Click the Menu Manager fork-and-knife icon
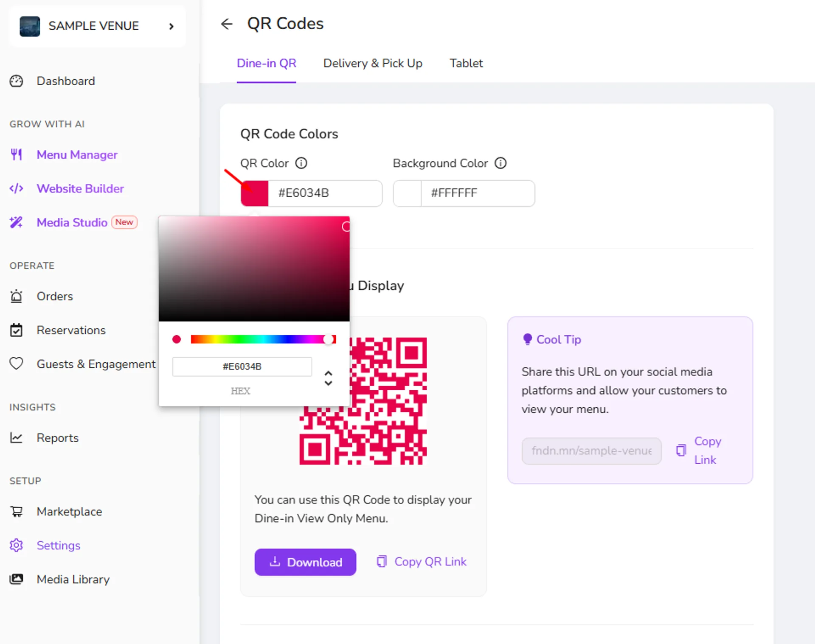815x644 pixels. pos(17,155)
